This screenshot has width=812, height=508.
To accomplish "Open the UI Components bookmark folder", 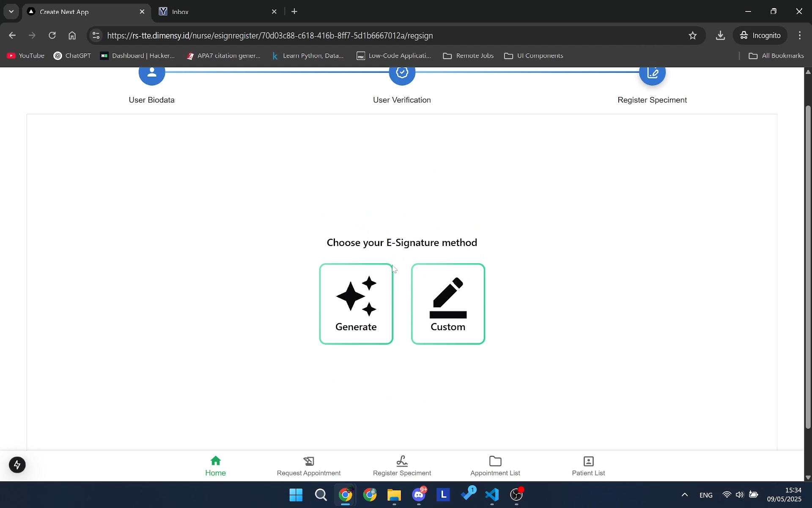I will (533, 56).
